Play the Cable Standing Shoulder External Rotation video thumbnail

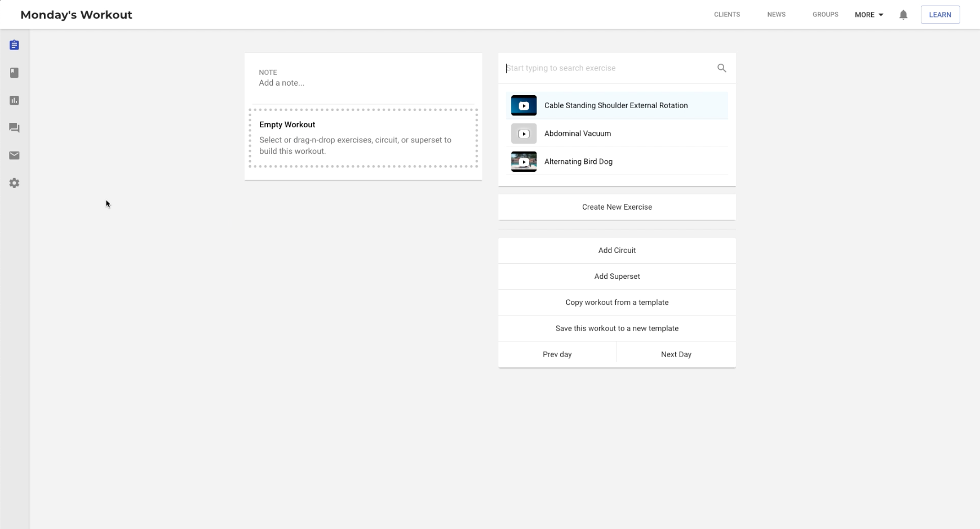tap(524, 105)
